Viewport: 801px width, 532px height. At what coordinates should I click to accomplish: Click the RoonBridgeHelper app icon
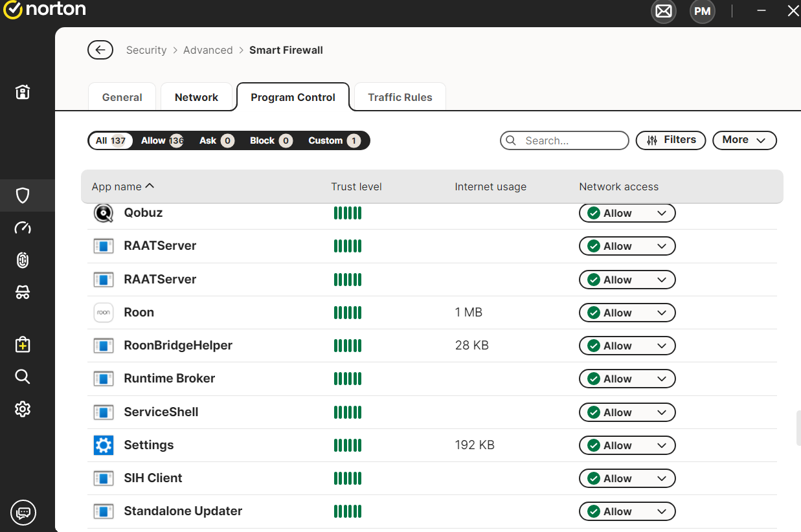tap(104, 346)
